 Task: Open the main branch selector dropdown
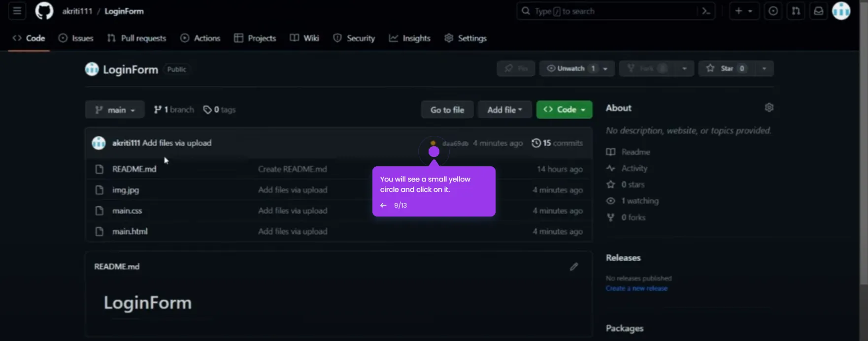(115, 110)
